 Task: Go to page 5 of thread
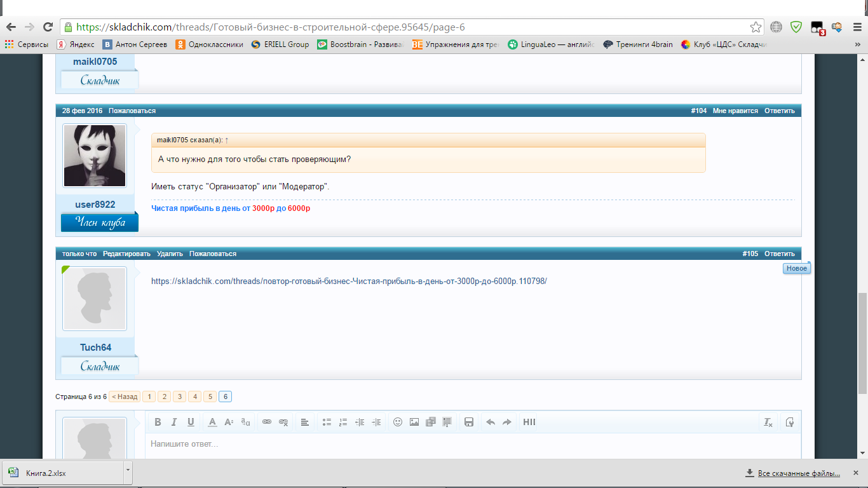pos(210,396)
